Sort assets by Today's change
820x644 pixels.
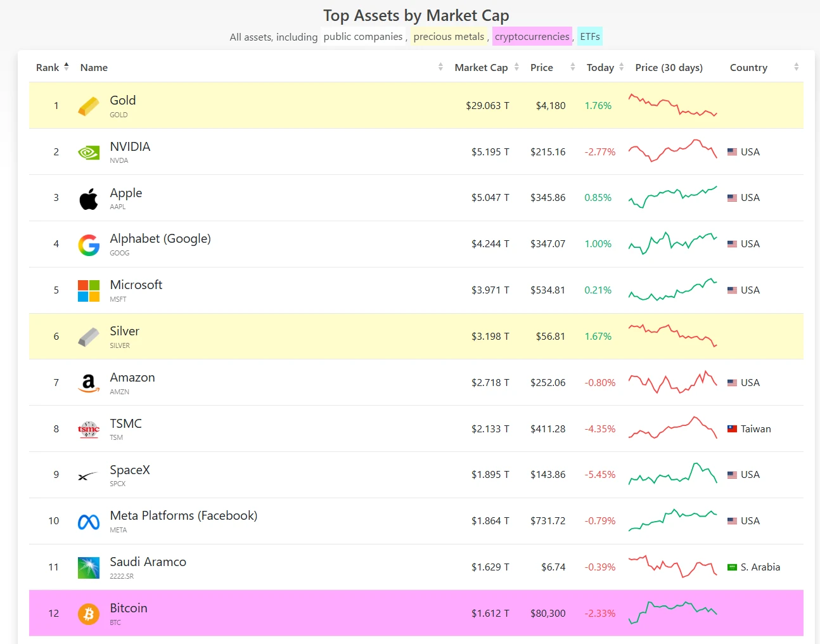coord(605,67)
